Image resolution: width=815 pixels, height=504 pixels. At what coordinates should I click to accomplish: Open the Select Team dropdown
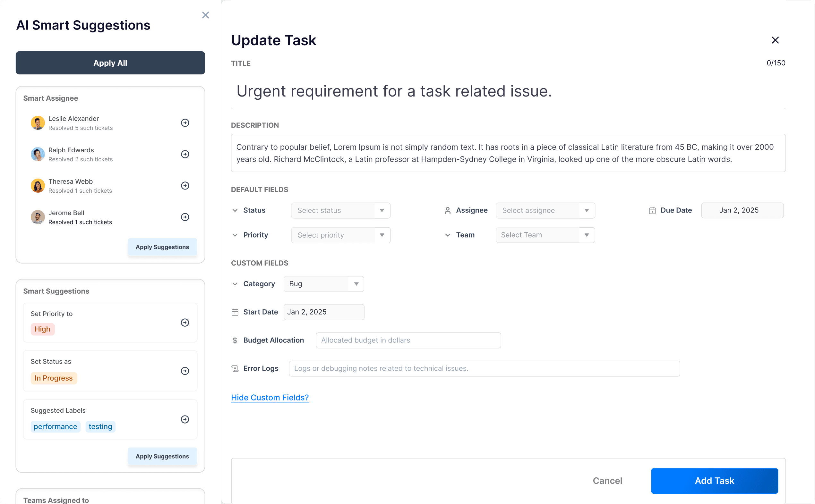[545, 235]
